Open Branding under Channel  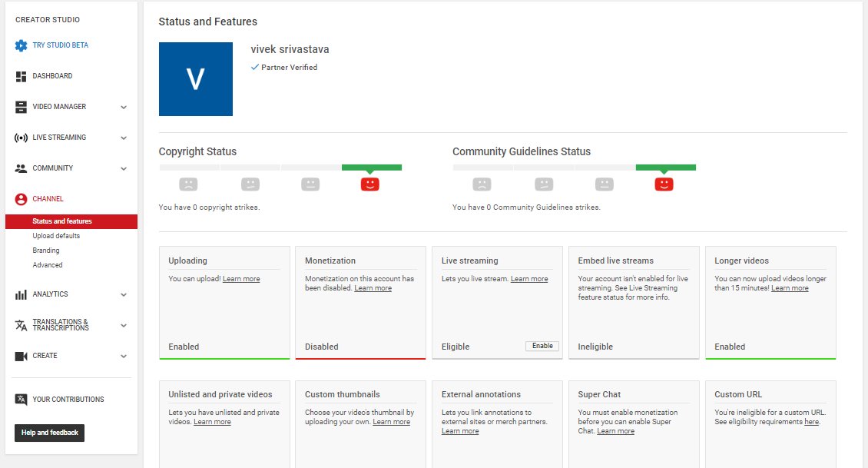tap(46, 251)
